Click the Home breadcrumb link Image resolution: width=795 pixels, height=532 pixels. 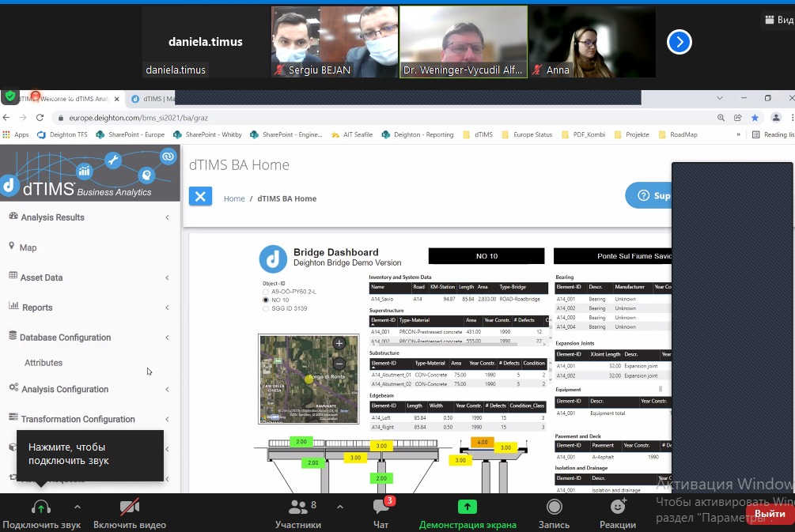click(x=234, y=198)
